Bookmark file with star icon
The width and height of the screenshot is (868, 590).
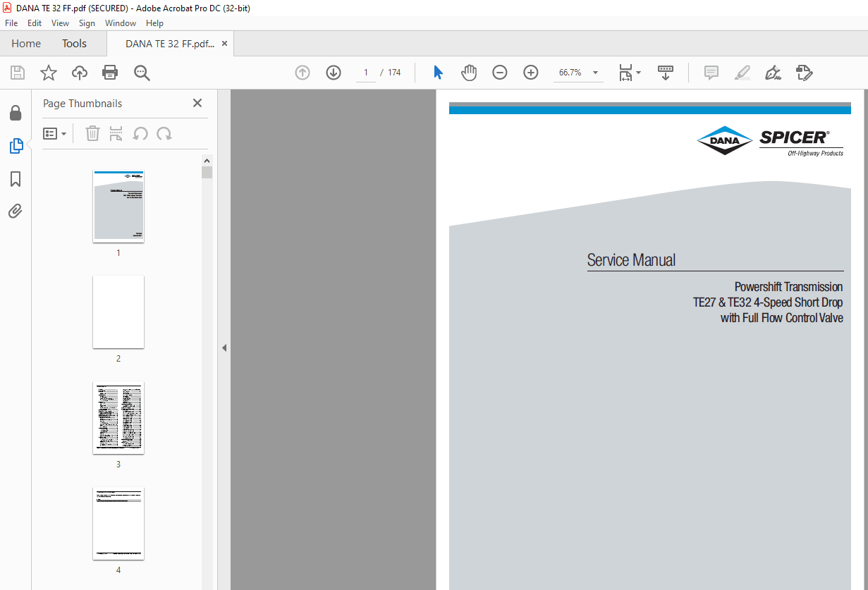[x=49, y=73]
